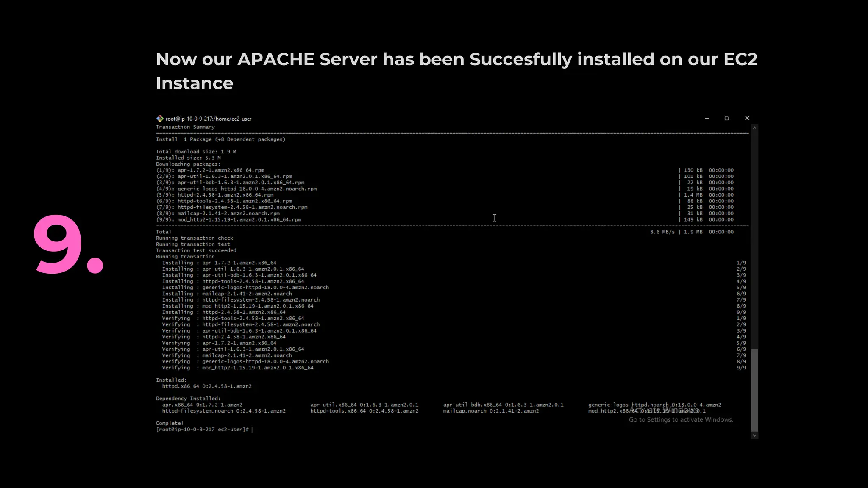Viewport: 868px width, 488px height.
Task: Click 'mailcap.noarch 0:2.1.41-2.amzn2' dependency
Action: 491,411
